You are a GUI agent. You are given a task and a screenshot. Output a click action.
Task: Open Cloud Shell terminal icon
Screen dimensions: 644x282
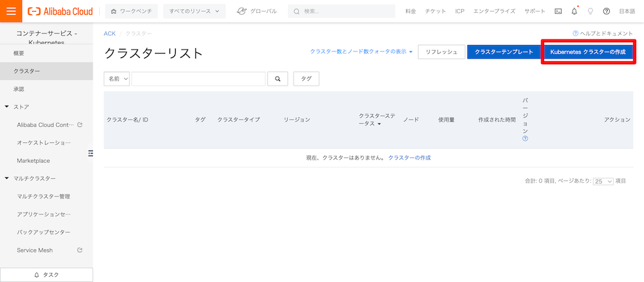click(558, 11)
